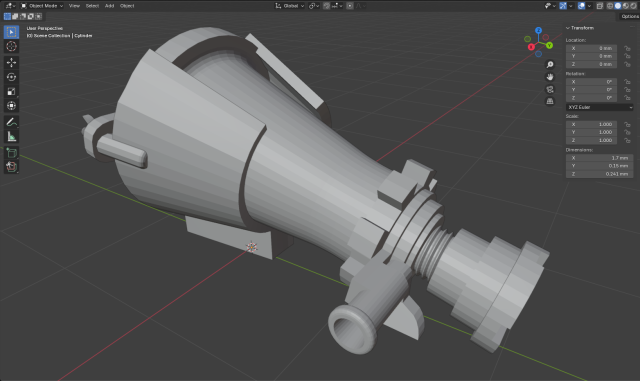Select the Cursor tool

11,46
